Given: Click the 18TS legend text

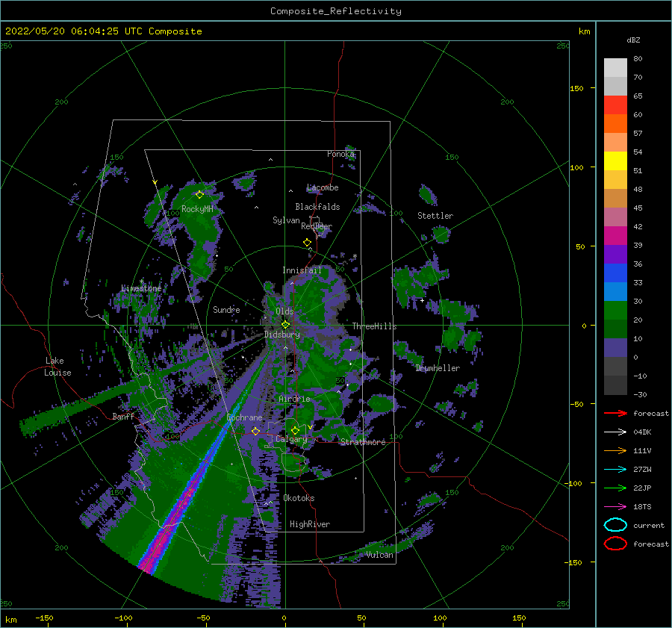Looking at the screenshot, I should (642, 507).
